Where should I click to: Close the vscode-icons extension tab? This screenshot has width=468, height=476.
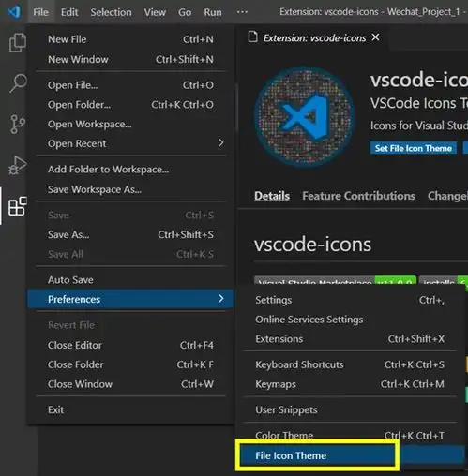tap(375, 37)
